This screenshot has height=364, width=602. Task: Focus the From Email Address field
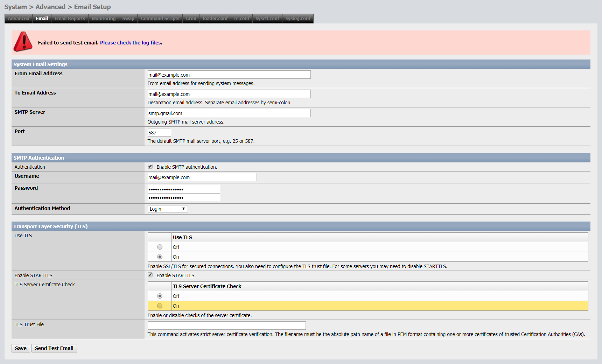[229, 75]
